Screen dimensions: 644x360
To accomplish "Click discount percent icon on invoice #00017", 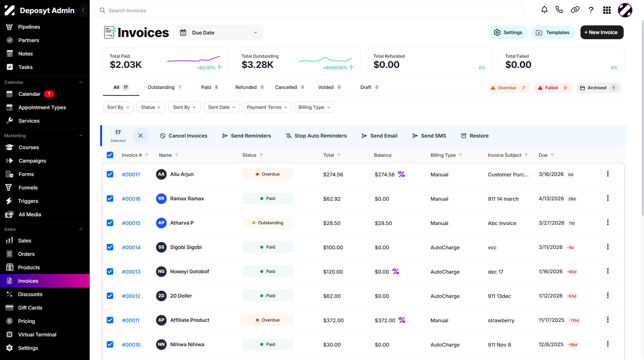I will 401,174.
